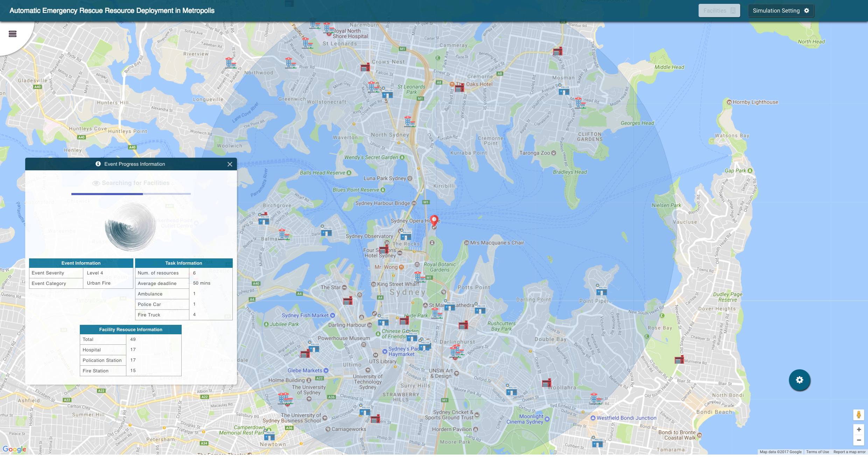Click the blue floating gear button
This screenshot has height=457, width=868.
coord(799,380)
